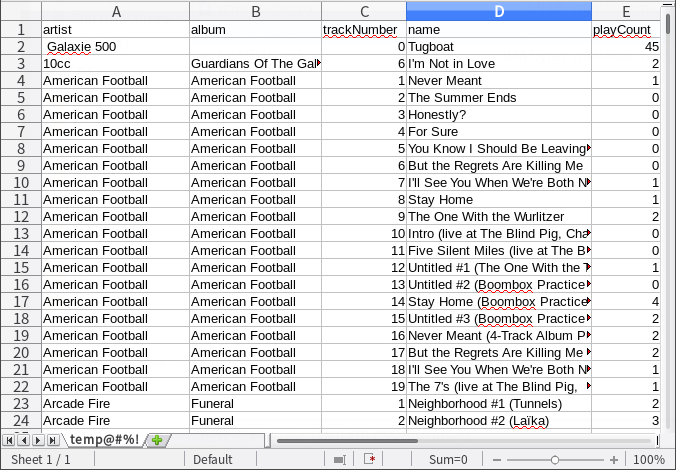
Task: Select 'Arcade Fire' artist cell in row 23
Action: point(116,404)
